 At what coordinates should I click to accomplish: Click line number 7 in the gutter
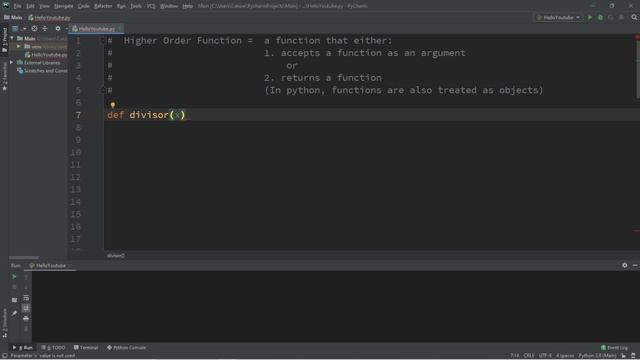pos(78,115)
